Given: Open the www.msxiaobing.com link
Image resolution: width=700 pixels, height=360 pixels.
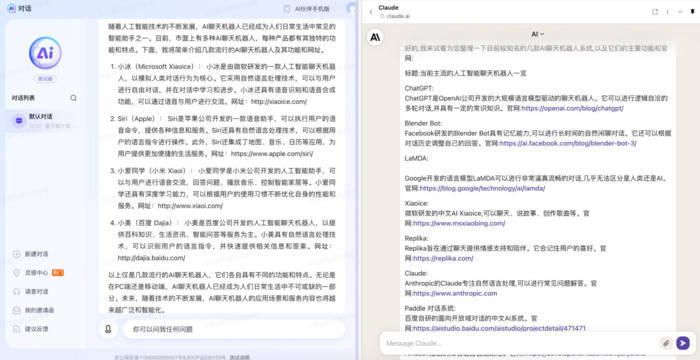Looking at the screenshot, I should pos(459,223).
